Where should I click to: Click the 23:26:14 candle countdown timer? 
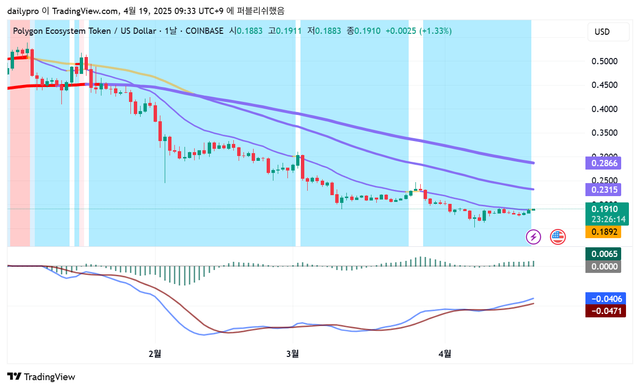[x=608, y=220]
